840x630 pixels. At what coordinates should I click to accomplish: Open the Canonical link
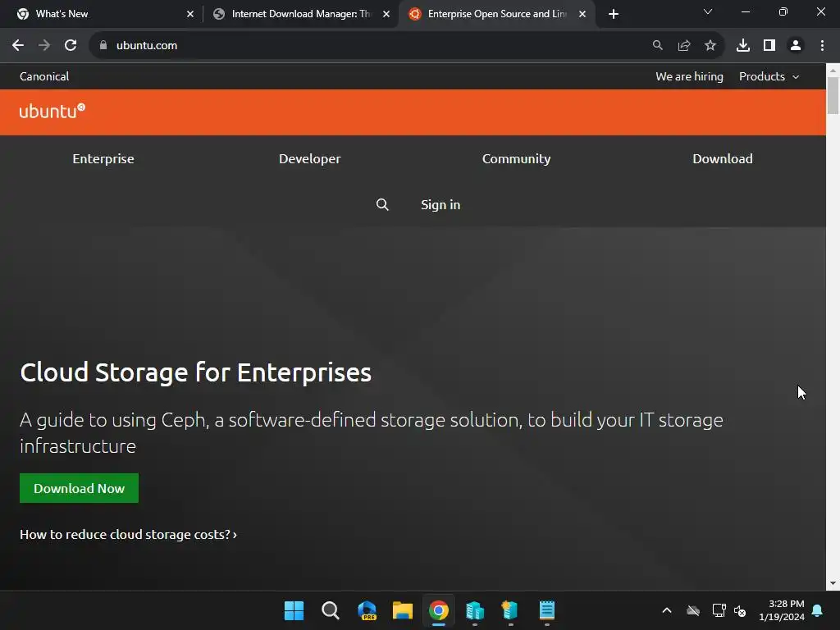44,76
